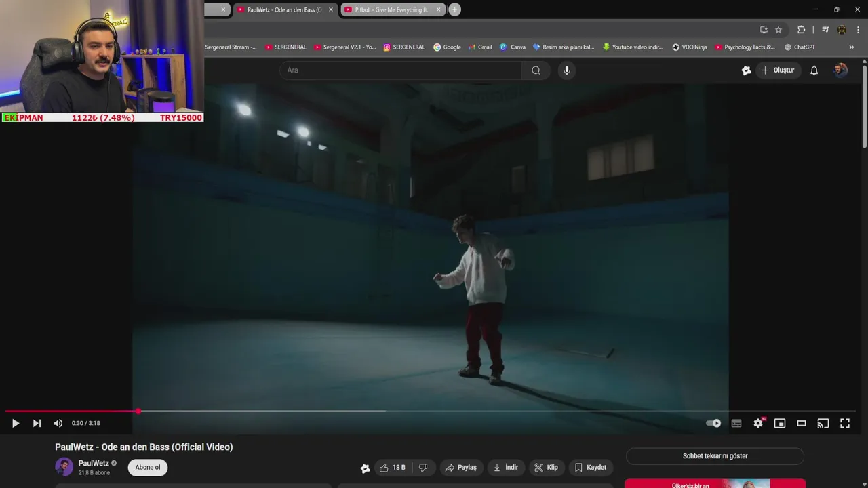This screenshot has height=488, width=868.
Task: Open the PaulWetz channel name link
Action: pos(94,464)
